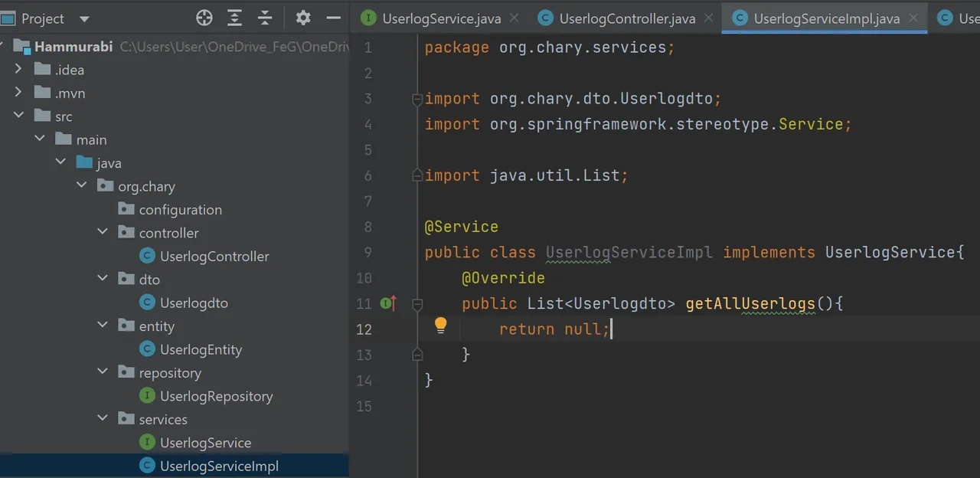The image size is (980, 478).
Task: Close the UserlogServiceImpl.java tab
Action: [x=913, y=18]
